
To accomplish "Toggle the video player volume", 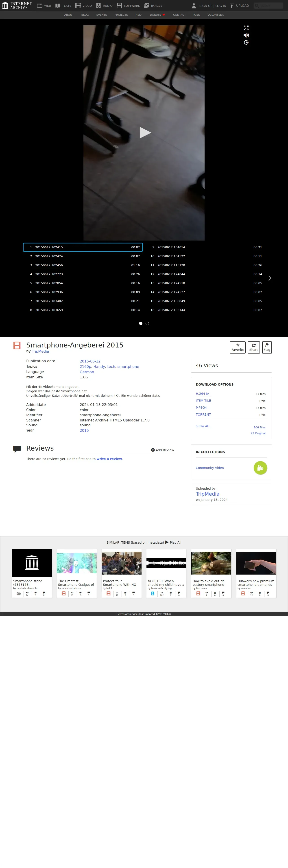I will coord(246,35).
